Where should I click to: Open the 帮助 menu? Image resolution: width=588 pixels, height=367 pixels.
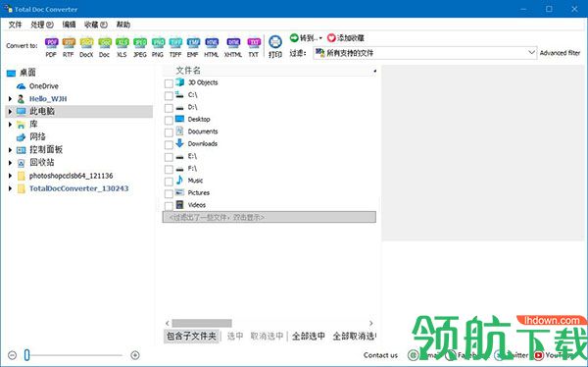pos(123,25)
